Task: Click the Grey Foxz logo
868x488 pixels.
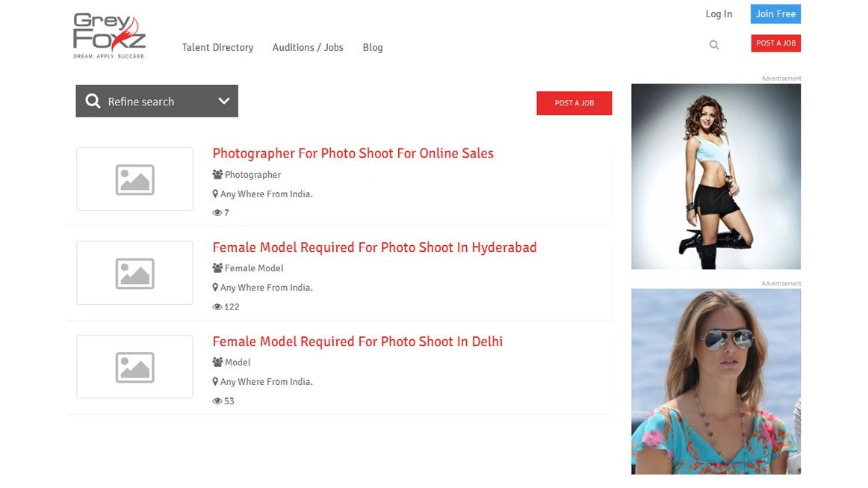Action: point(109,35)
